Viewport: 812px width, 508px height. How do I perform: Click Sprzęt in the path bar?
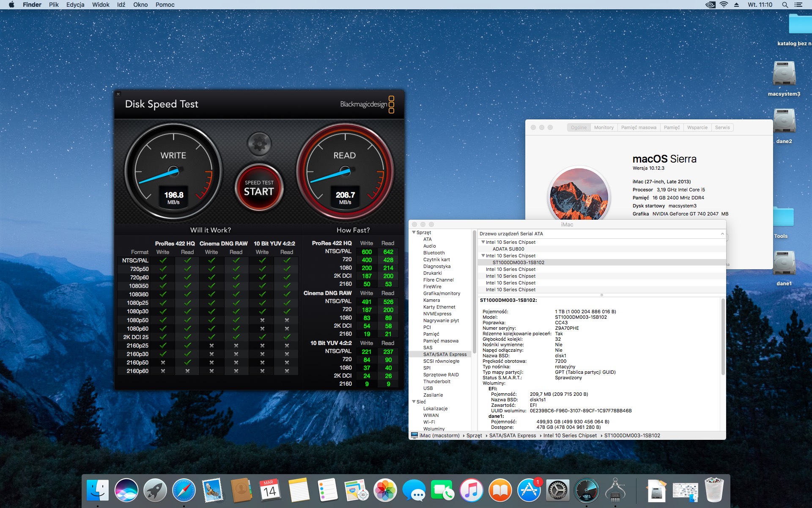point(474,436)
